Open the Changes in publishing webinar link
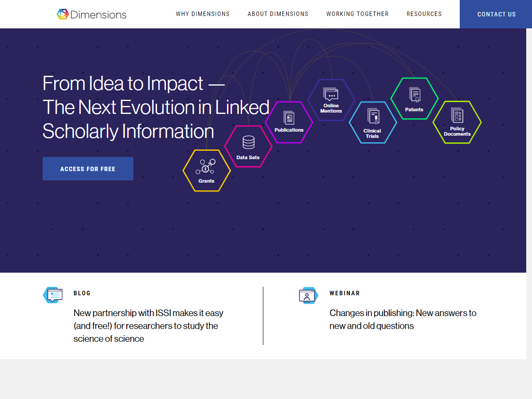This screenshot has width=532, height=399. pyautogui.click(x=403, y=319)
